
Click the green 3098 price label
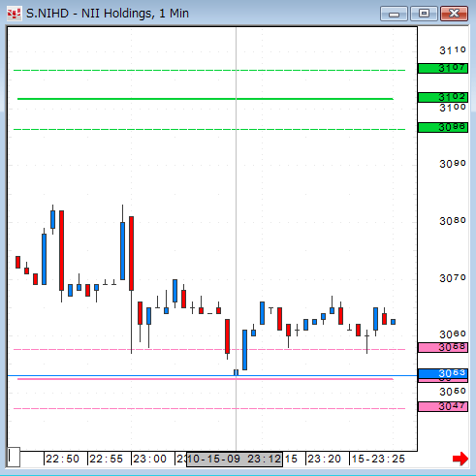(x=443, y=127)
